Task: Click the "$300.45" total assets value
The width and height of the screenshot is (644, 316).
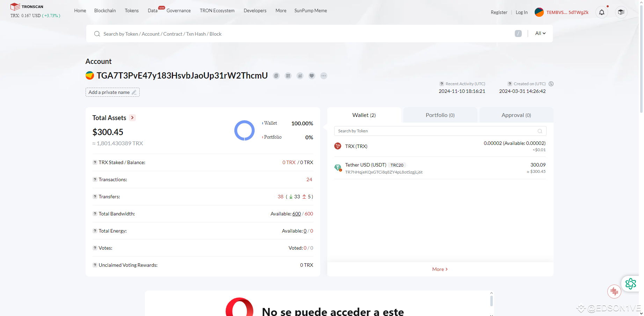Action: (108, 132)
